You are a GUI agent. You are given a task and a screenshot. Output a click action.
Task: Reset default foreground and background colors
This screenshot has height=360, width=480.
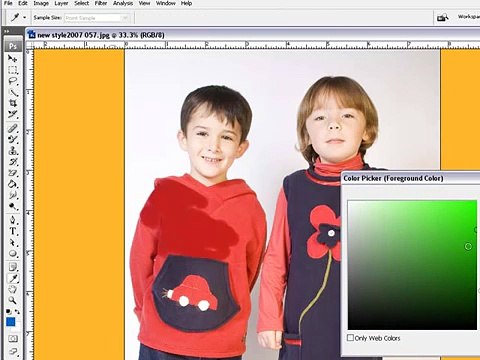click(x=9, y=312)
